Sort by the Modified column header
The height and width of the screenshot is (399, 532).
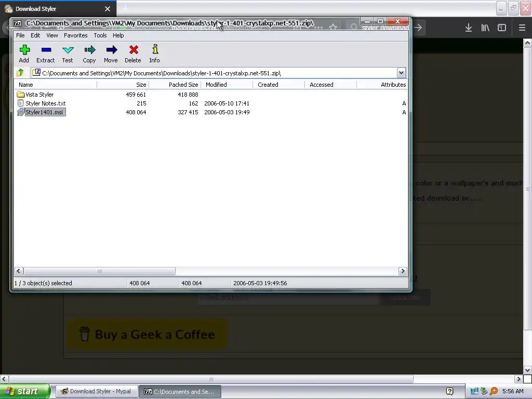(x=227, y=85)
